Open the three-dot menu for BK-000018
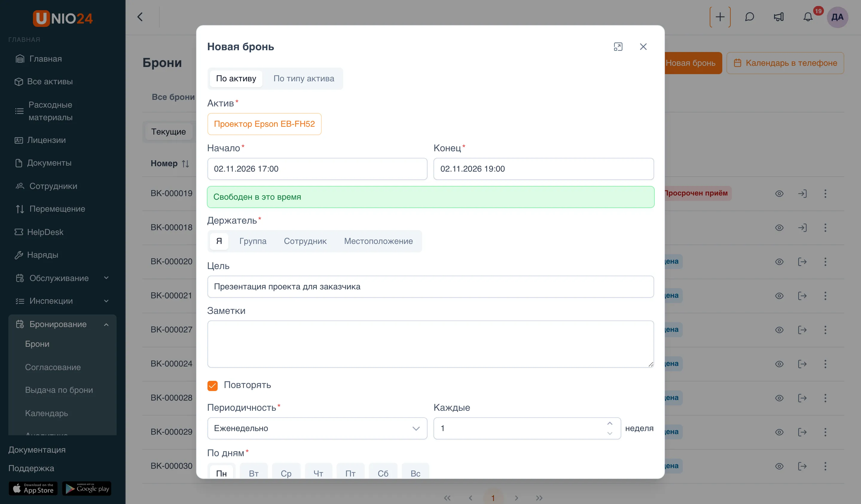The image size is (861, 504). [825, 228]
